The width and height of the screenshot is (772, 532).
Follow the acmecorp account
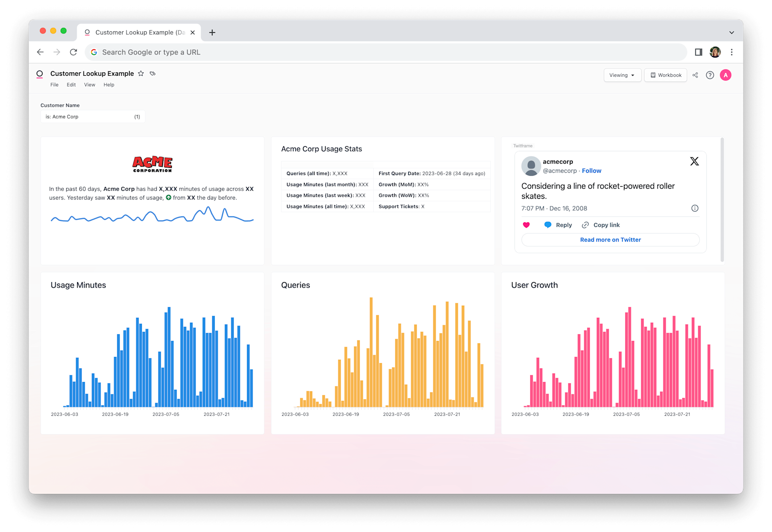[592, 171]
